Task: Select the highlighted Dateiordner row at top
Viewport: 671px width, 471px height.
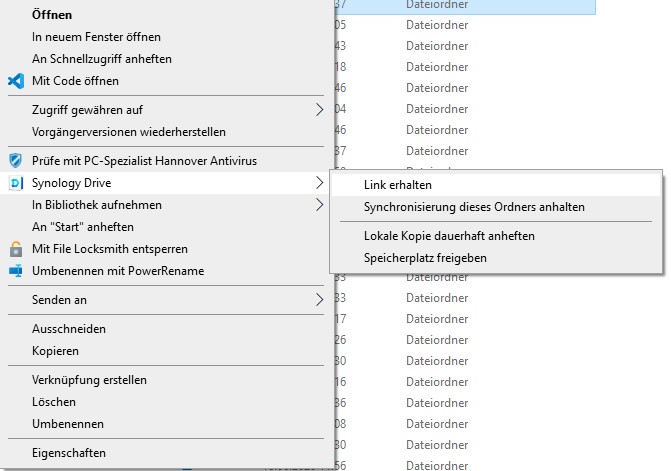Action: click(x=460, y=6)
